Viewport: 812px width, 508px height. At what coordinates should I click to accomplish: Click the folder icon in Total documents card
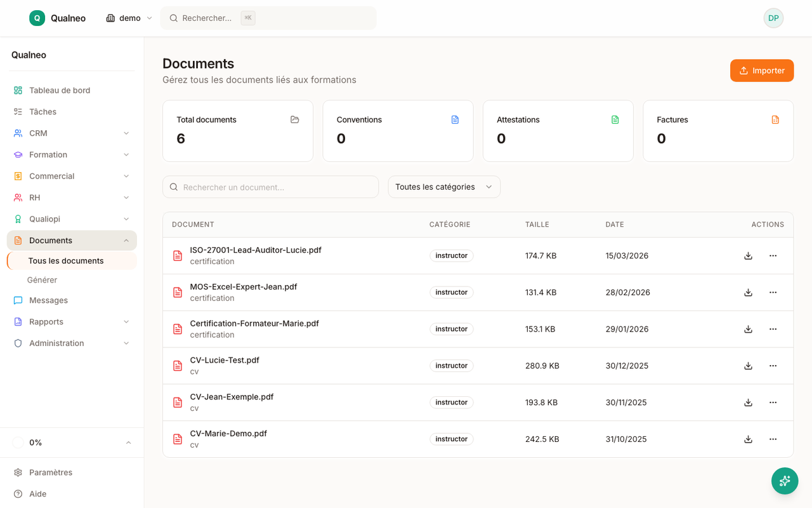294,119
